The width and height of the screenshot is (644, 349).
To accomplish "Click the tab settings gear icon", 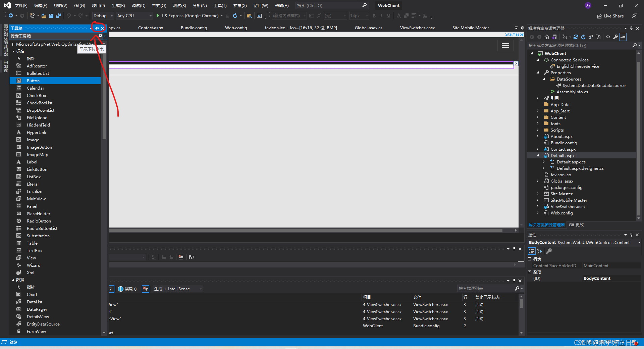I will click(x=522, y=28).
